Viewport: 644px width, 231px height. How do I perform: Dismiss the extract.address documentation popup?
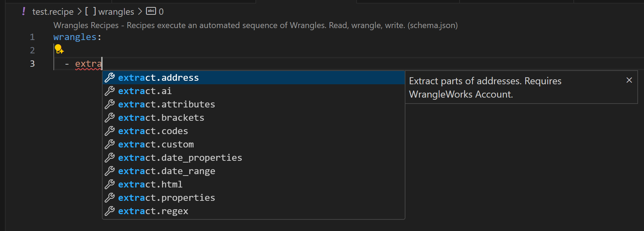[x=629, y=80]
